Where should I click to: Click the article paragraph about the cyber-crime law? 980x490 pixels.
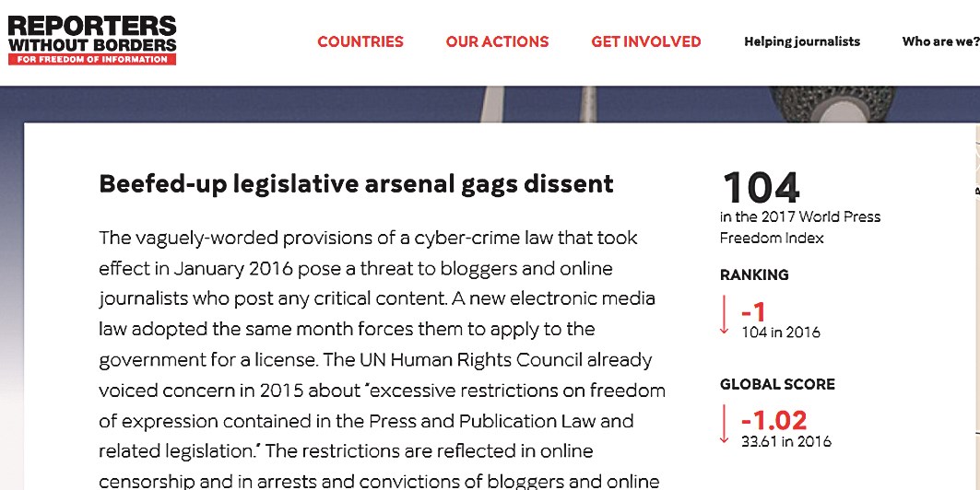click(x=382, y=359)
